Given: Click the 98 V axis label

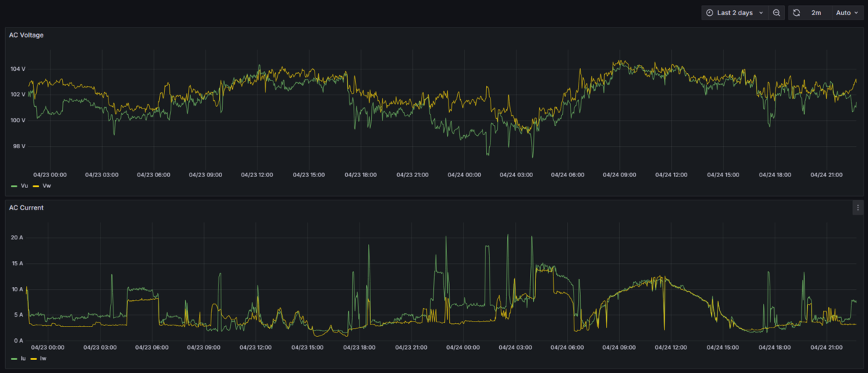Looking at the screenshot, I should pyautogui.click(x=19, y=146).
